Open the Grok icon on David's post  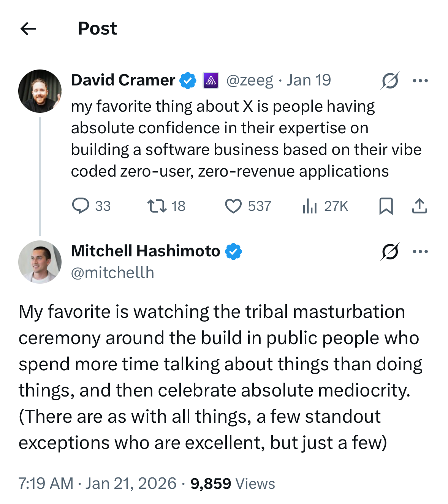[390, 81]
